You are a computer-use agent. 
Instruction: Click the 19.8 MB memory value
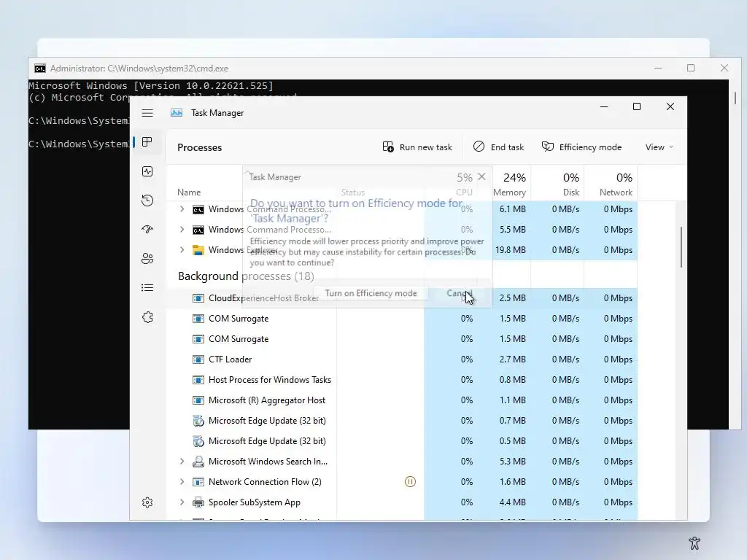coord(510,250)
